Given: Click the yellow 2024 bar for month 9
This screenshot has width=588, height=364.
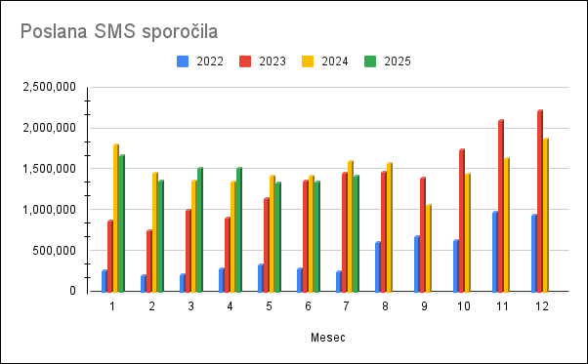Looking at the screenshot, I should [429, 248].
